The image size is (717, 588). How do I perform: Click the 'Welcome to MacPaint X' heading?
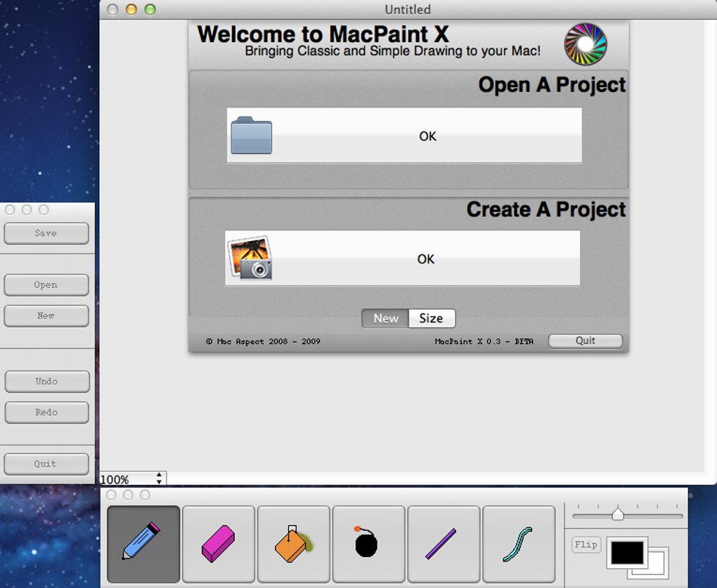click(x=323, y=34)
